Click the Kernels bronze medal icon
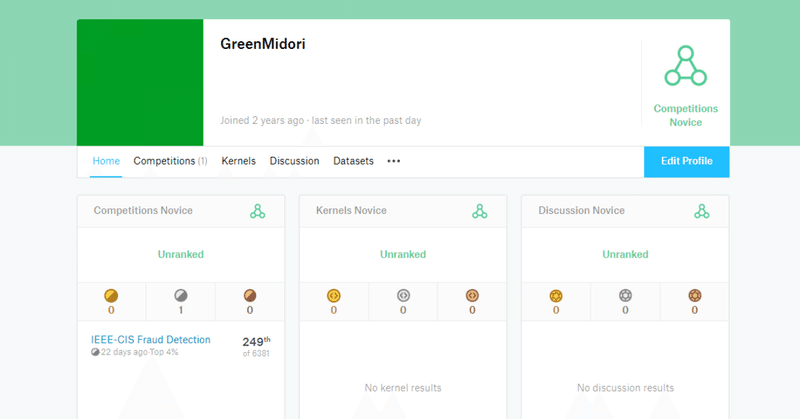Image resolution: width=800 pixels, height=419 pixels. [x=472, y=295]
